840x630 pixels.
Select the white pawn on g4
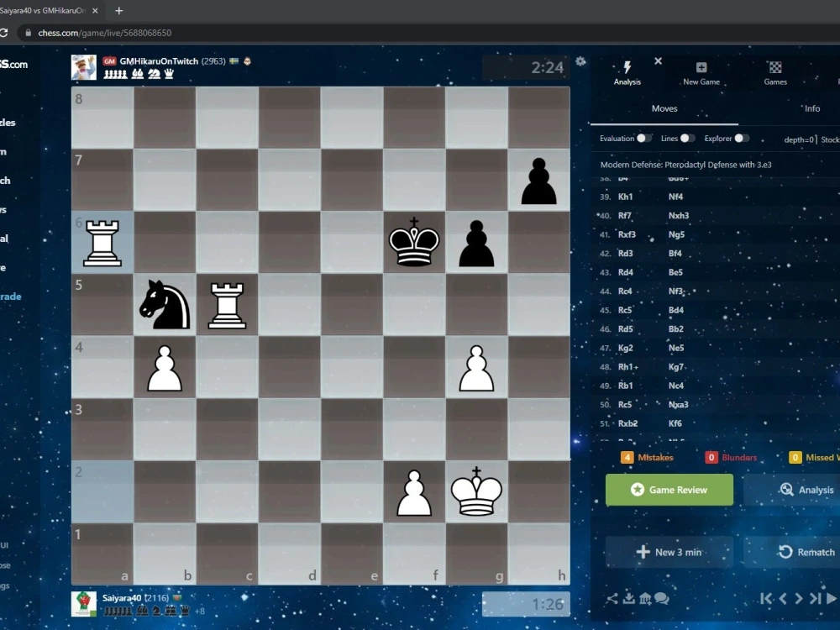click(x=476, y=368)
